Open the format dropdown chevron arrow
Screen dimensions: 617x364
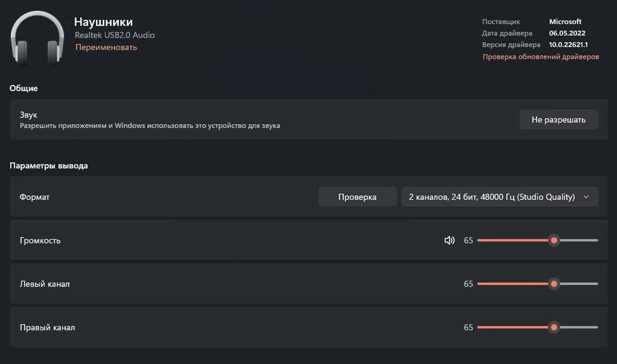[x=586, y=197]
